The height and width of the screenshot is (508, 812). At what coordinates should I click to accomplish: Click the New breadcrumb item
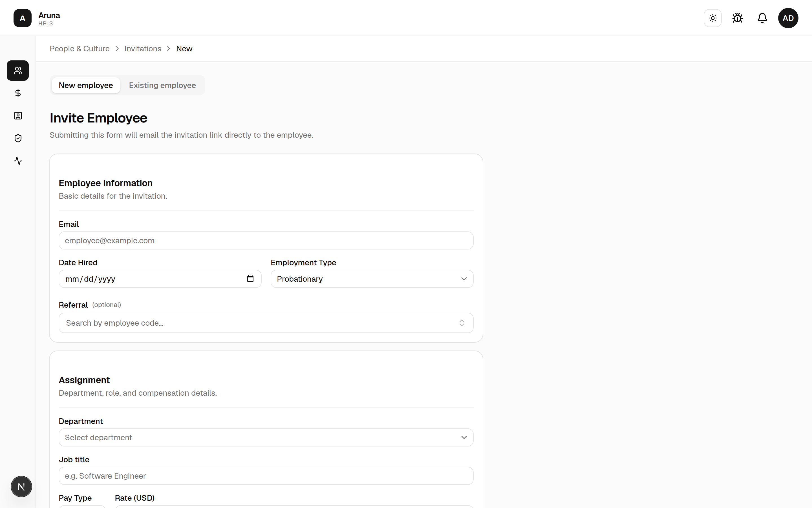coord(184,49)
